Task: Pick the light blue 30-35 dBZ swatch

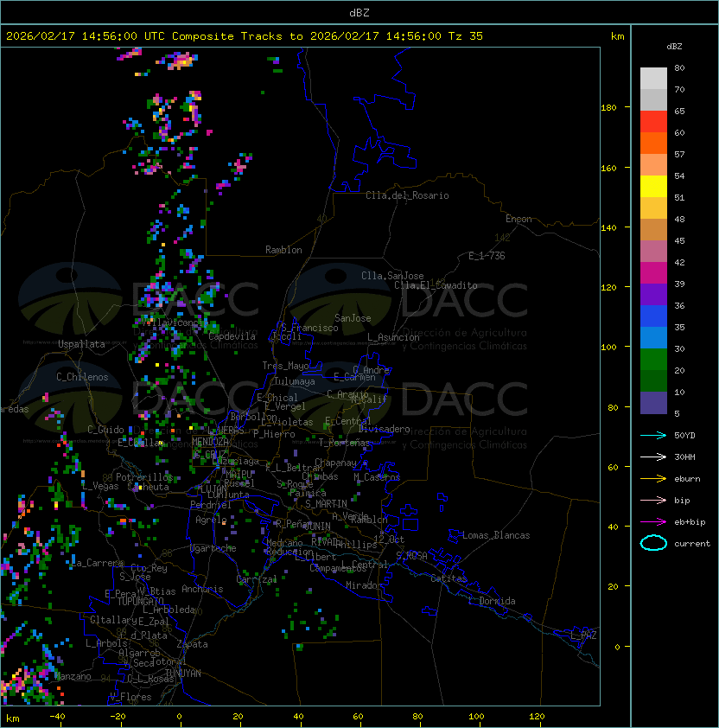Action: [653, 337]
